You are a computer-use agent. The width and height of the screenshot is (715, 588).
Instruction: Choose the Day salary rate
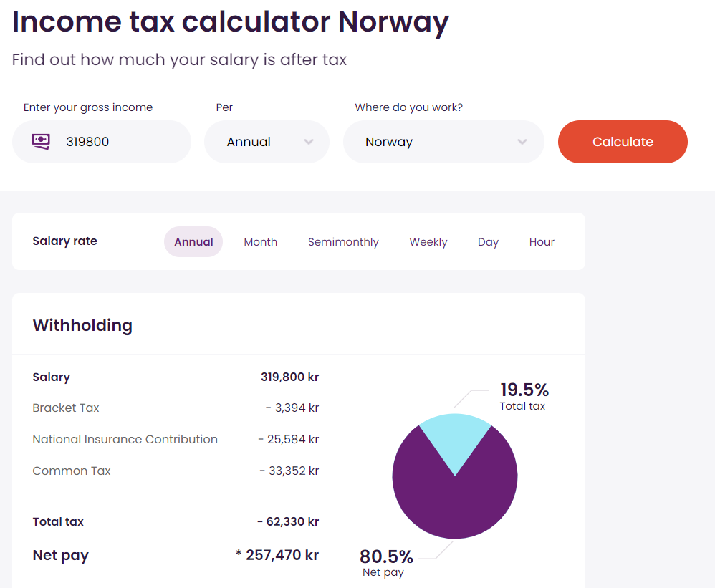[x=488, y=242]
